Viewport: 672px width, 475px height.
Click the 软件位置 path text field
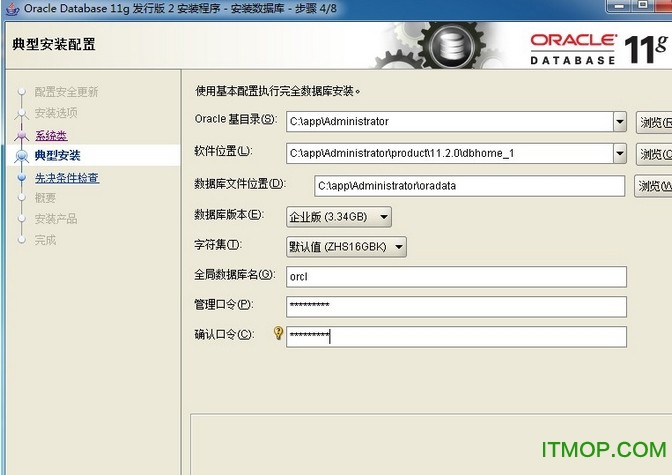[448, 154]
